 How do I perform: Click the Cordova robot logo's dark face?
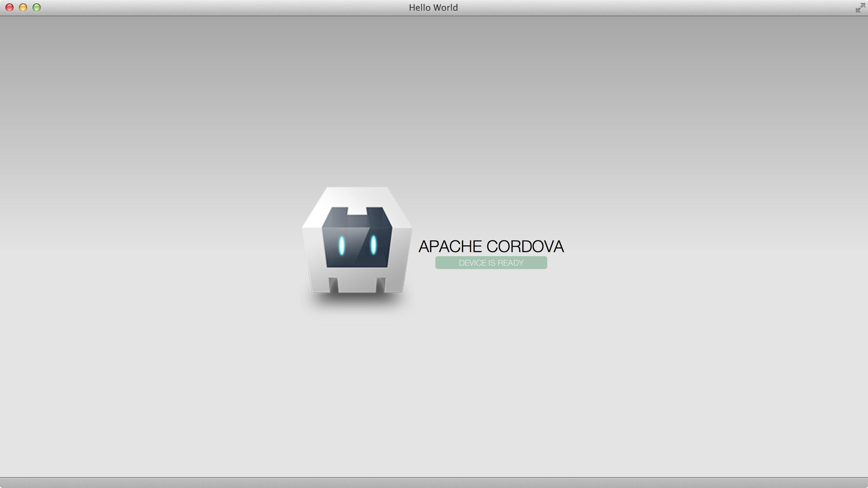357,251
